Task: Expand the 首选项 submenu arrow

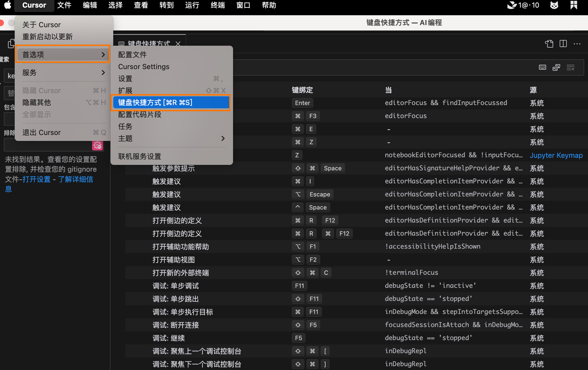Action: [103, 55]
